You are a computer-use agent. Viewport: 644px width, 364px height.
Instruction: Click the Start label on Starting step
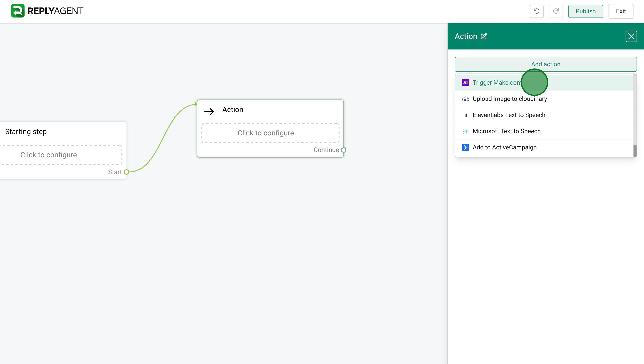[115, 172]
